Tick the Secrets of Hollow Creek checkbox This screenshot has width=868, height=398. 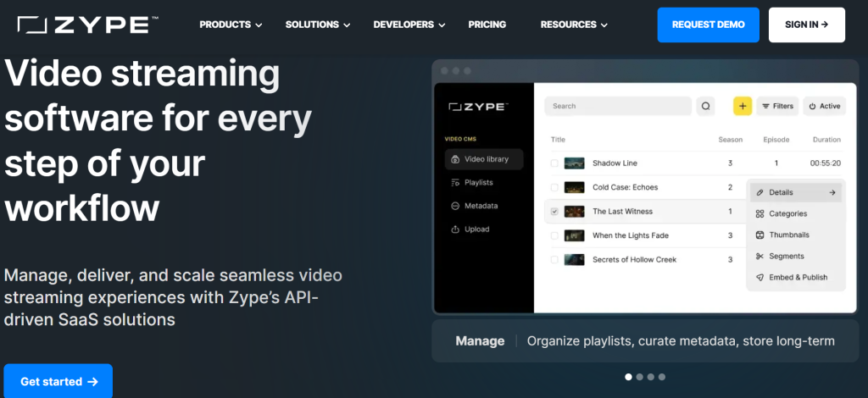pos(554,259)
